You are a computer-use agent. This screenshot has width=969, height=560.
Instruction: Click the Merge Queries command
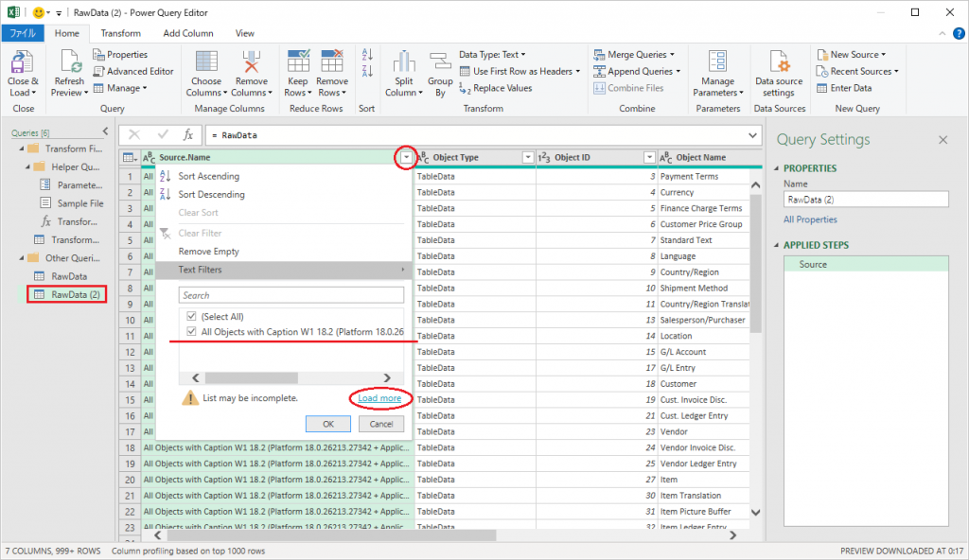[634, 55]
